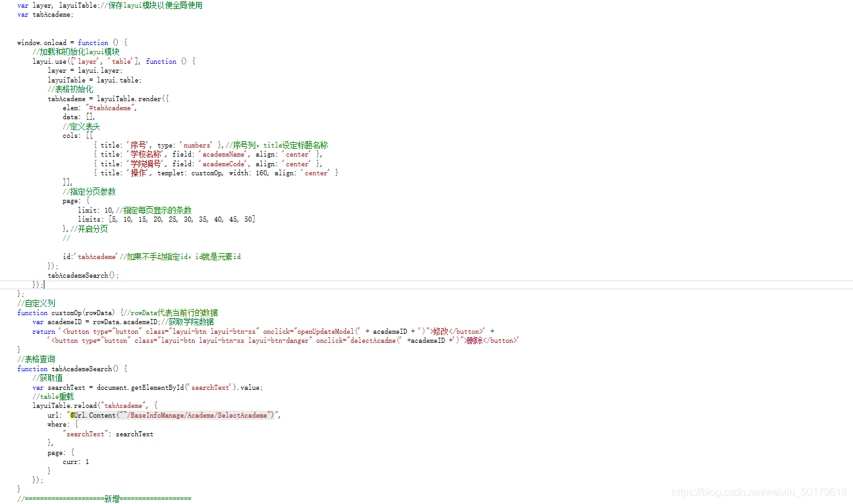Image resolution: width=853 pixels, height=504 pixels.
Task: Select the 'window.onload = function () {' line
Action: 72,43
